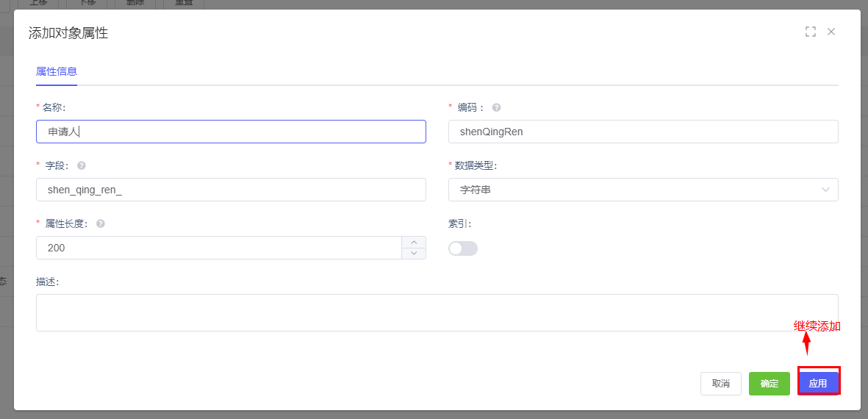Open the 数据类型 dropdown
The width and height of the screenshot is (868, 419).
click(x=643, y=190)
